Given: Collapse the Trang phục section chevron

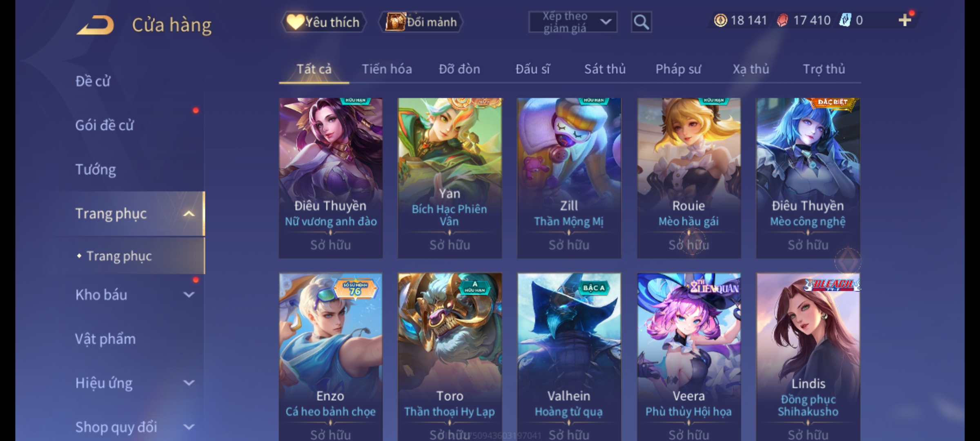Looking at the screenshot, I should 189,214.
